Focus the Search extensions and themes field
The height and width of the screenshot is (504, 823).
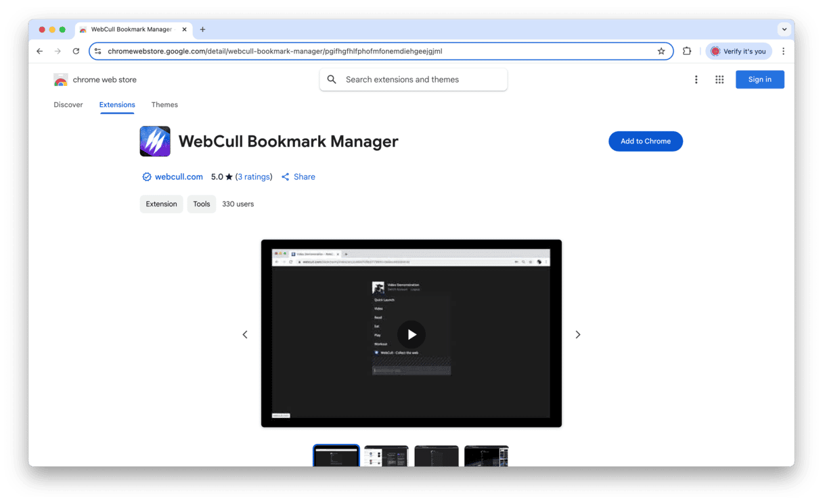coord(414,80)
